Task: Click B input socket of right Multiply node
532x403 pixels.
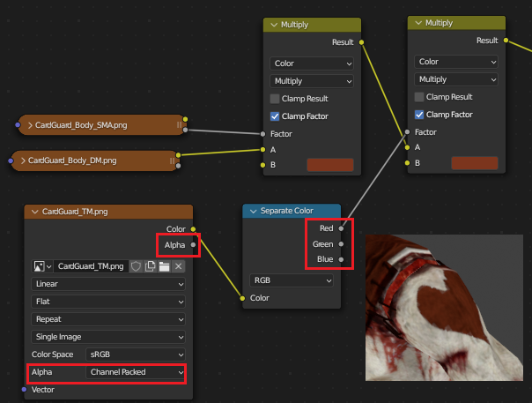Action: pos(407,163)
